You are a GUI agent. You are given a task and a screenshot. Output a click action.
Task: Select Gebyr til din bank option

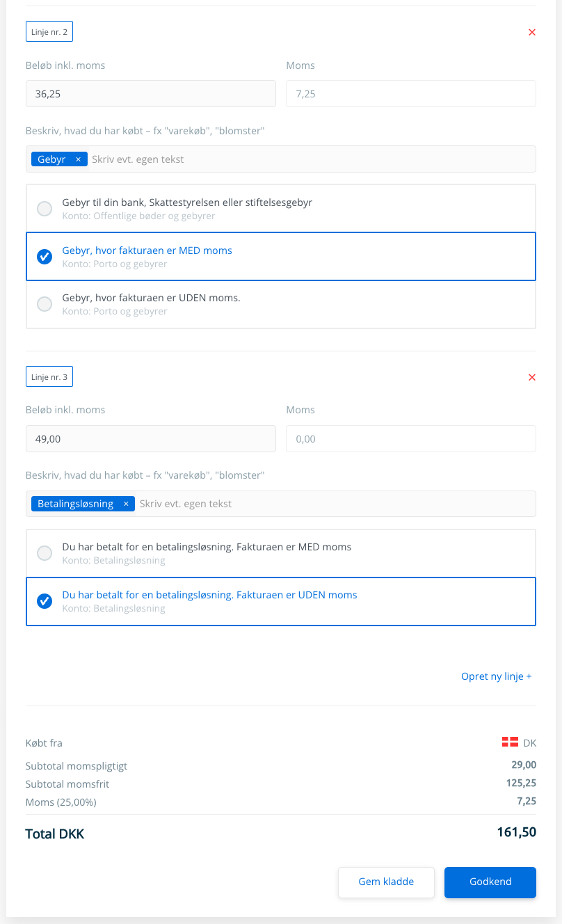[281, 208]
